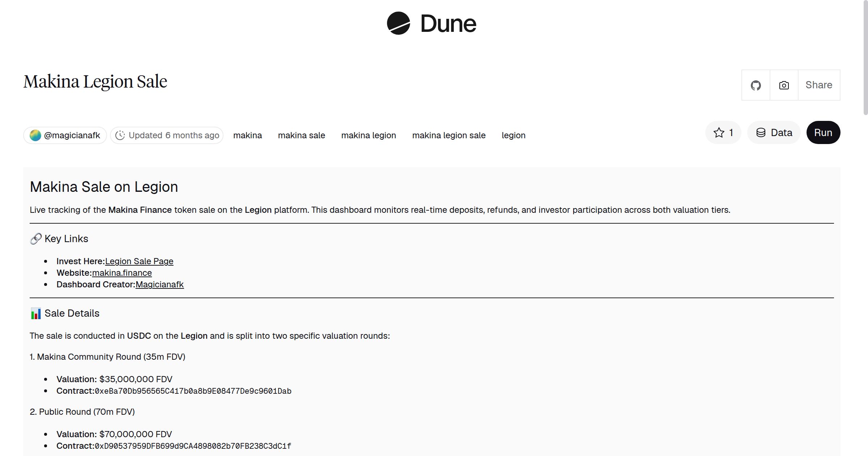Screen dimensions: 868x456
Task: Star this dashboard
Action: coord(723,132)
